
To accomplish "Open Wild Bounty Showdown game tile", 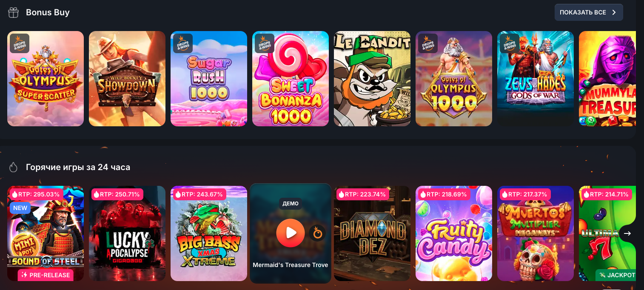I will 127,79.
